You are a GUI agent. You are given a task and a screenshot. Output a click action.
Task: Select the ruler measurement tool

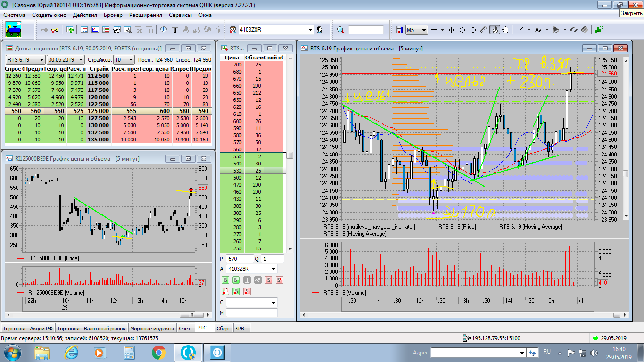coord(484,30)
